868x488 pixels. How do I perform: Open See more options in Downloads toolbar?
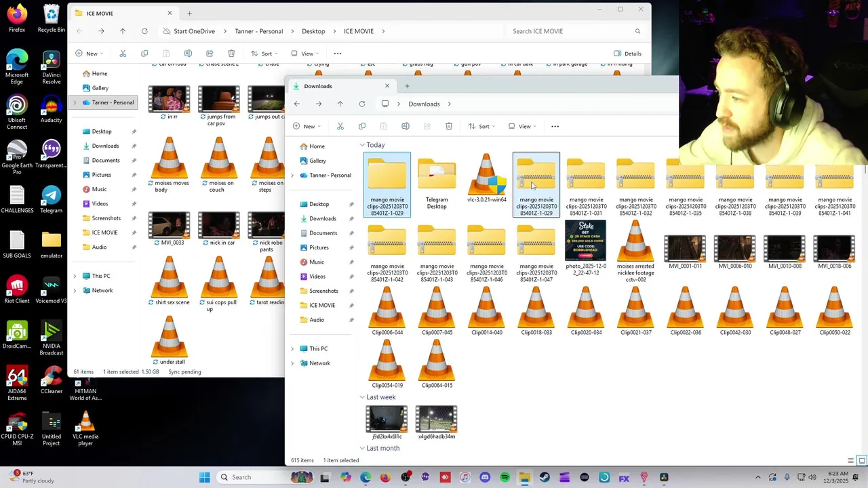coord(555,126)
